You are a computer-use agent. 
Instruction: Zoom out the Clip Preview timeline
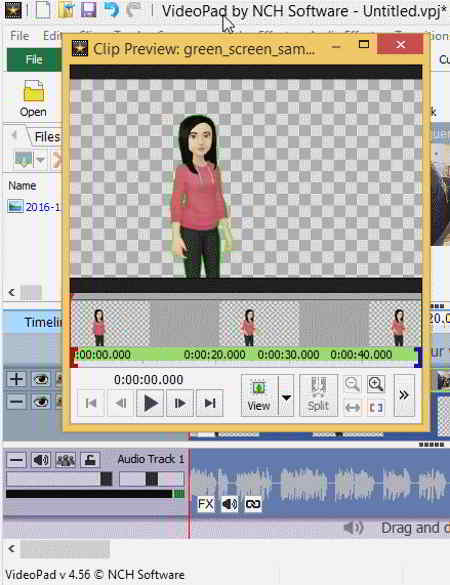coord(352,384)
